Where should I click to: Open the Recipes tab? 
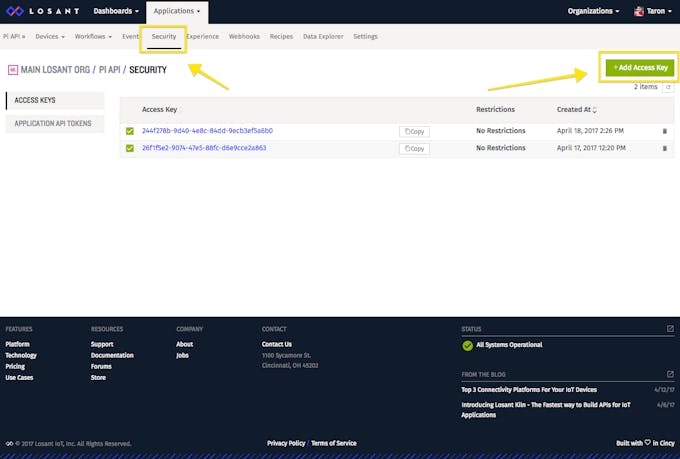pyautogui.click(x=281, y=36)
